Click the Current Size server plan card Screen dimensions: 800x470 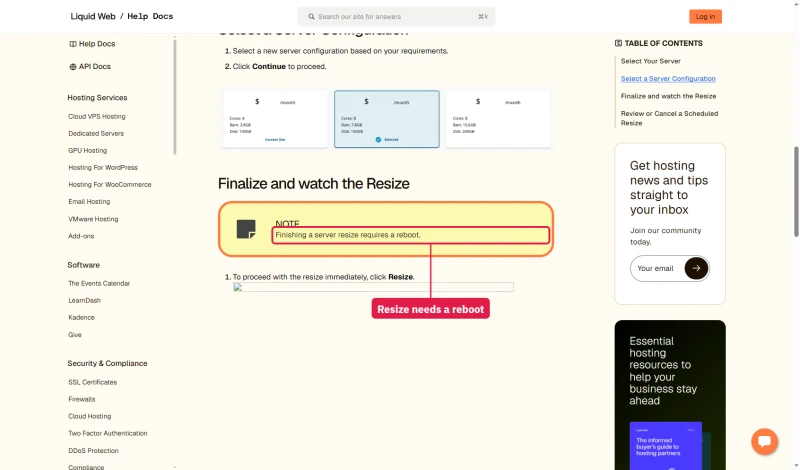[x=275, y=119]
